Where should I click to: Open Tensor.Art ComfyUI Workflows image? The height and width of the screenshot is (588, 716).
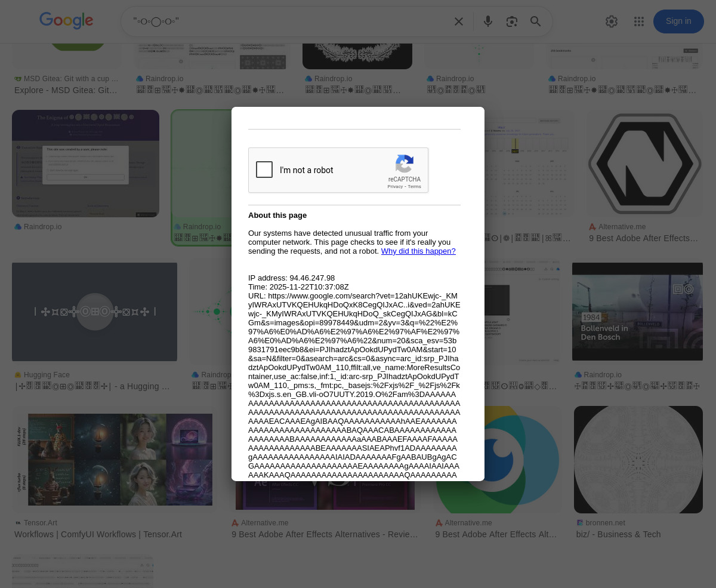pos(113,460)
